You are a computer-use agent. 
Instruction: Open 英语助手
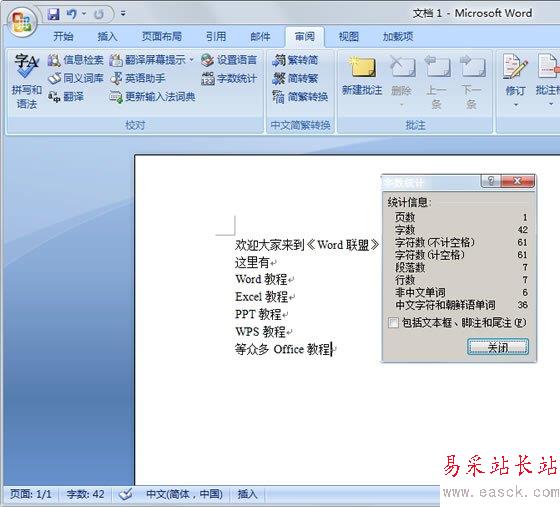(x=138, y=78)
